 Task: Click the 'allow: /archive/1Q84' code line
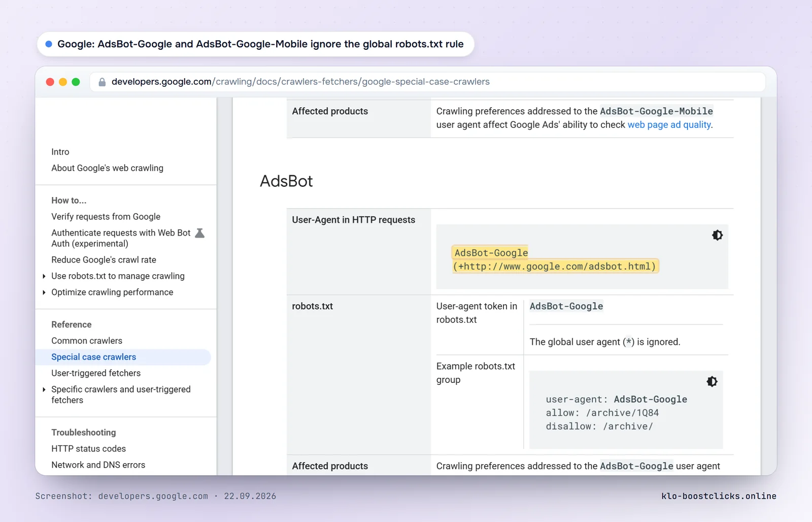(x=602, y=413)
